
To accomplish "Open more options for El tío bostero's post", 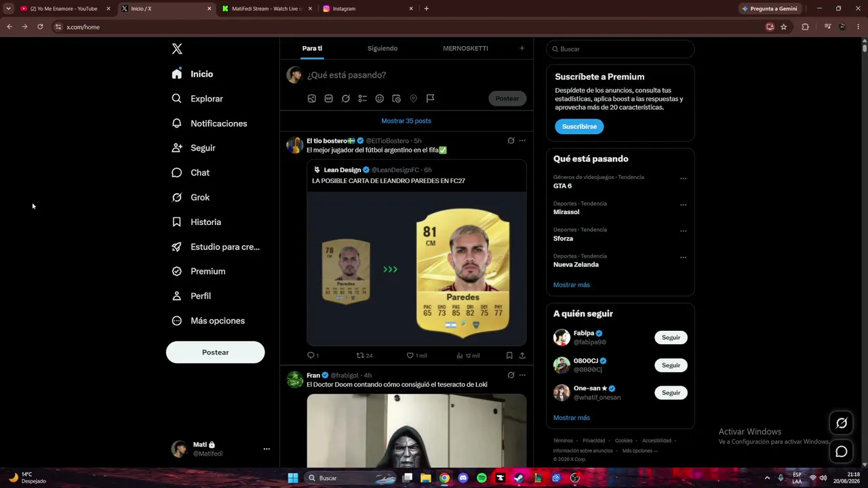I will coord(522,140).
